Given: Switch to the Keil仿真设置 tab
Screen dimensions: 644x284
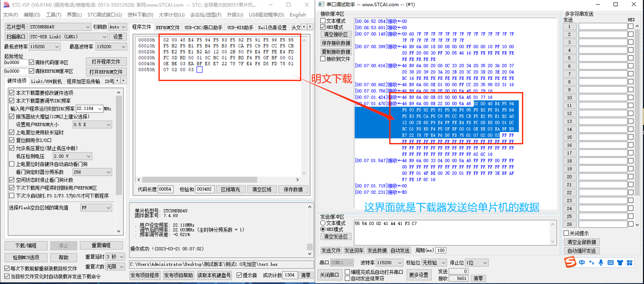Looking at the screenshot, I should coord(272,28).
